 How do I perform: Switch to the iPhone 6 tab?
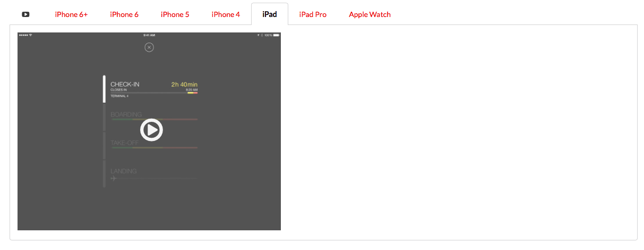tap(124, 14)
